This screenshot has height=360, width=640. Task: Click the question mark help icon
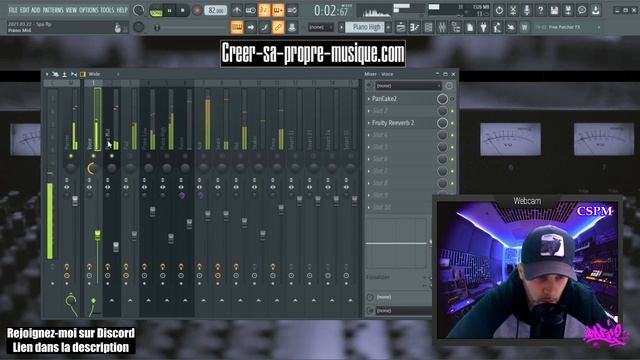point(540,10)
